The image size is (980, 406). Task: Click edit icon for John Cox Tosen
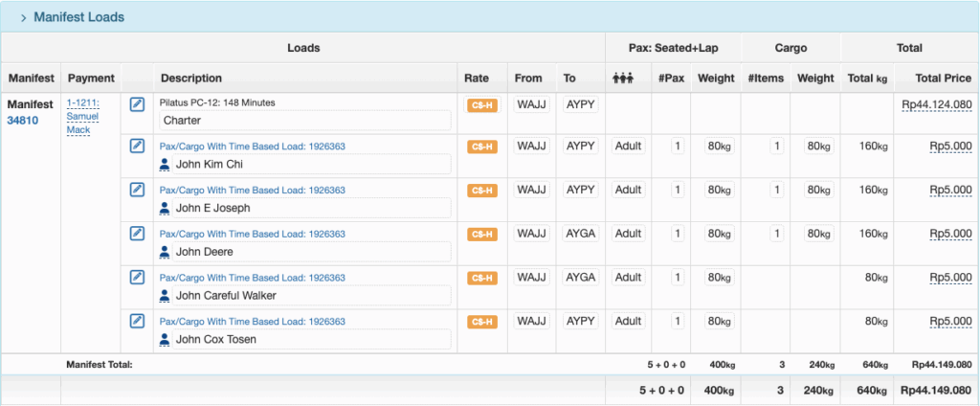137,321
